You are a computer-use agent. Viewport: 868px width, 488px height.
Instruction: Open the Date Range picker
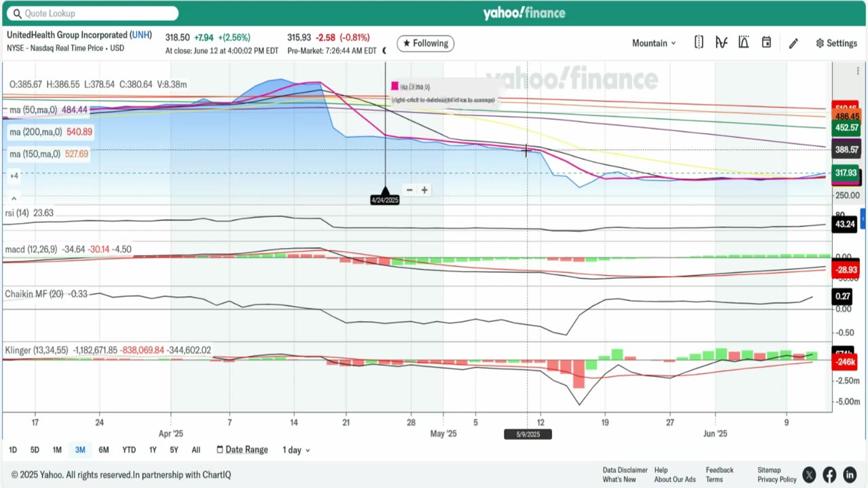click(x=242, y=450)
